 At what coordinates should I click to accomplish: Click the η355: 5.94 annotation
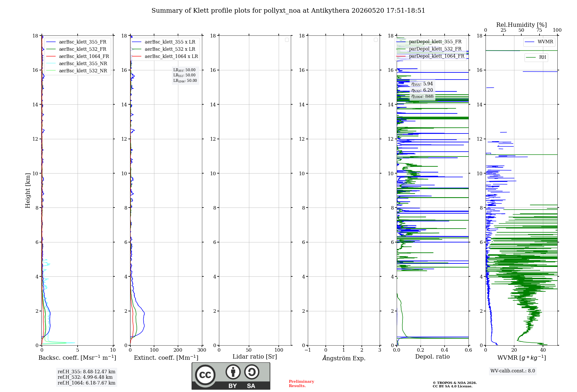click(422, 84)
